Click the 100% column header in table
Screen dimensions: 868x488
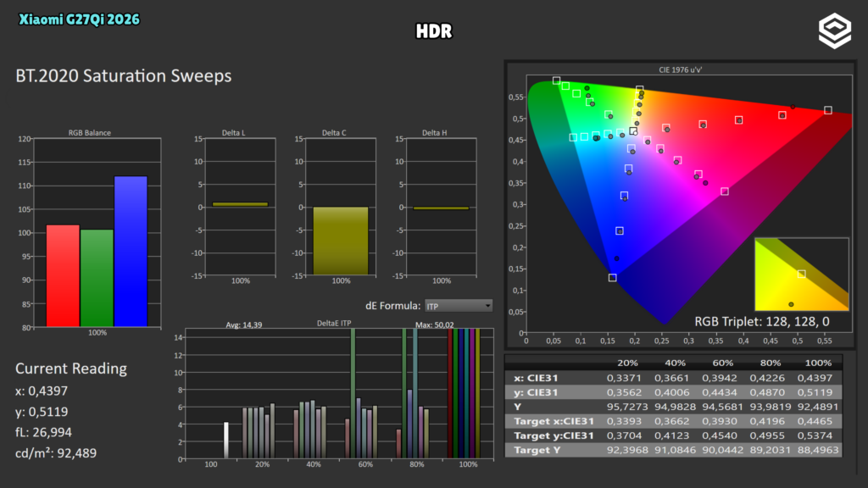click(818, 363)
